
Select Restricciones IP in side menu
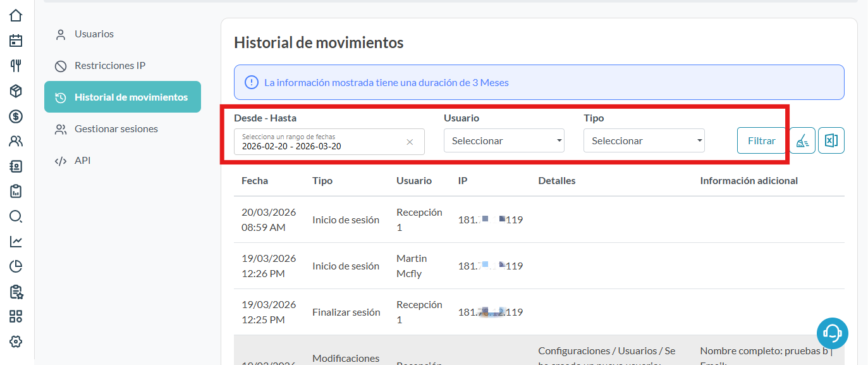pyautogui.click(x=110, y=66)
